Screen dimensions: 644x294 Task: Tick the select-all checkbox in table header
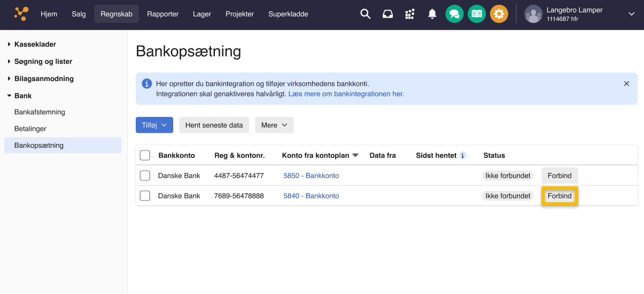145,155
